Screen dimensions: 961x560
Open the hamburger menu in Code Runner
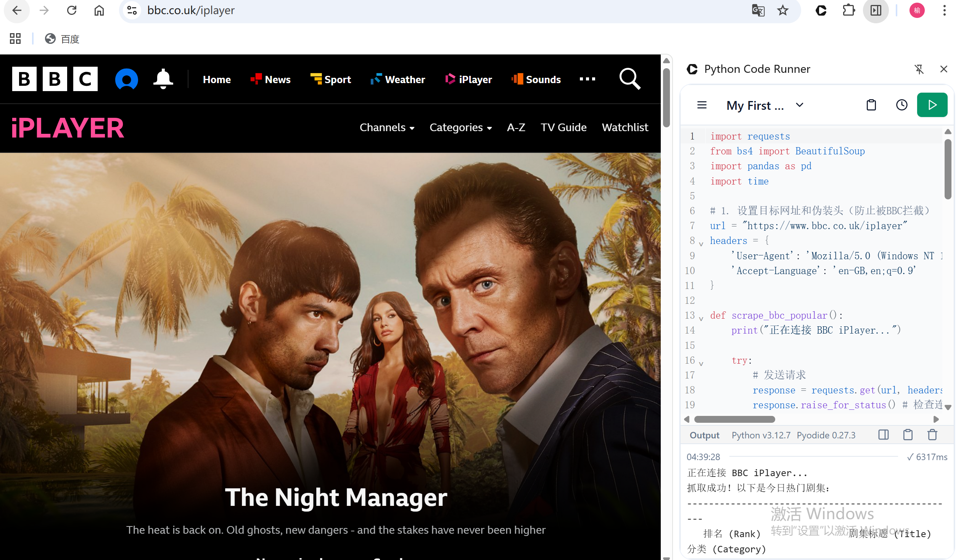[x=702, y=105]
